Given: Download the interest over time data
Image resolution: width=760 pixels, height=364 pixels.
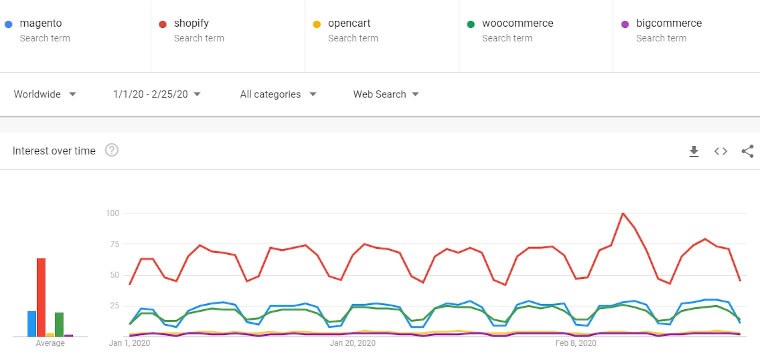Looking at the screenshot, I should (694, 151).
